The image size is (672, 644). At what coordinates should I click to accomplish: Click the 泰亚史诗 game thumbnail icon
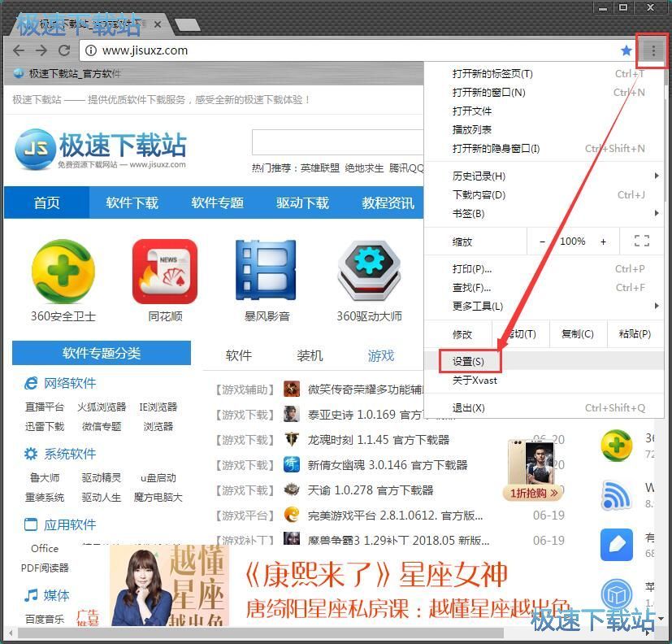[x=292, y=414]
